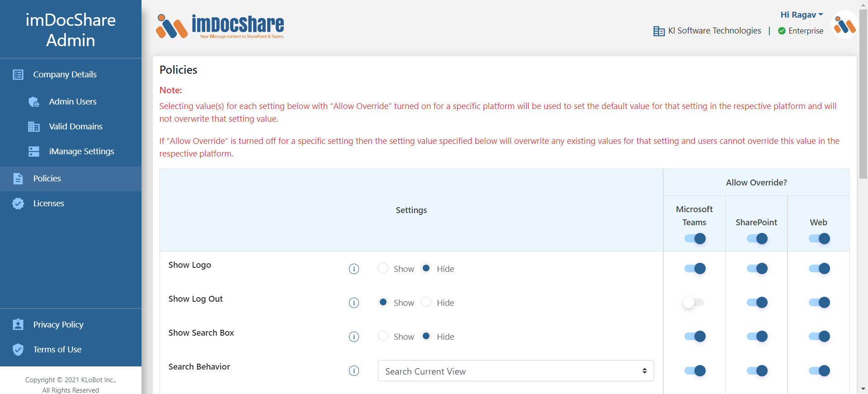Click the page vertical scrollbar thumb

863,94
